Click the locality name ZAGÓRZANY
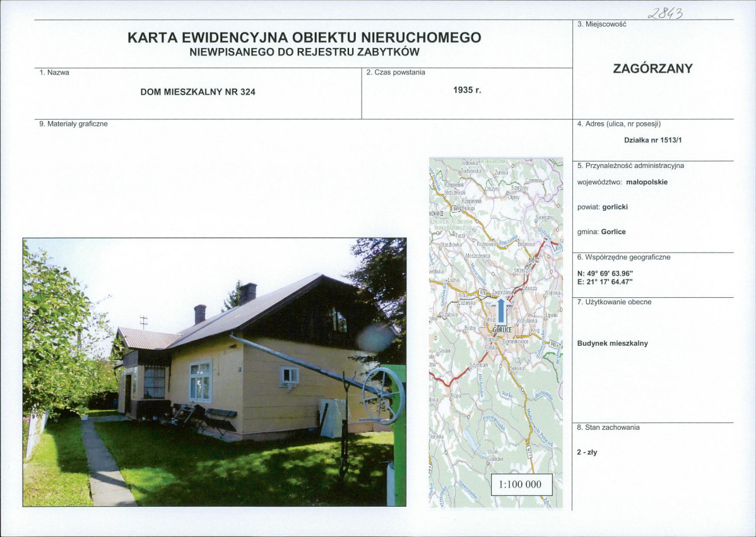This screenshot has width=756, height=537. tap(653, 69)
